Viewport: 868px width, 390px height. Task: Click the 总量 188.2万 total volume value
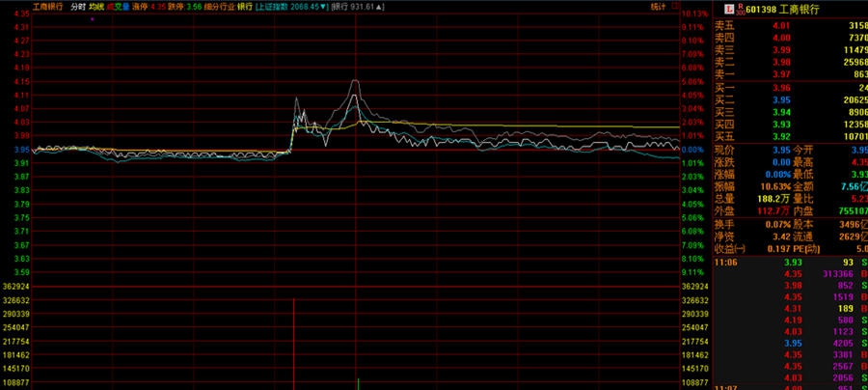tap(773, 199)
